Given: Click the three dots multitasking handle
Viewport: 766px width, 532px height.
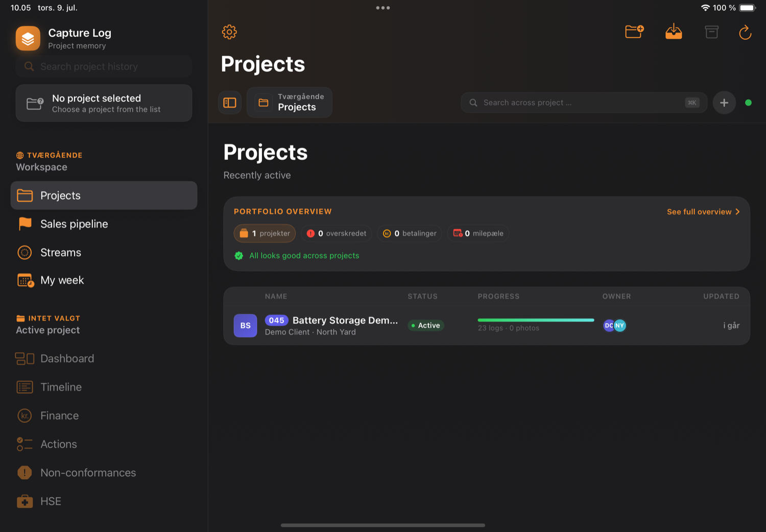Looking at the screenshot, I should [x=383, y=8].
